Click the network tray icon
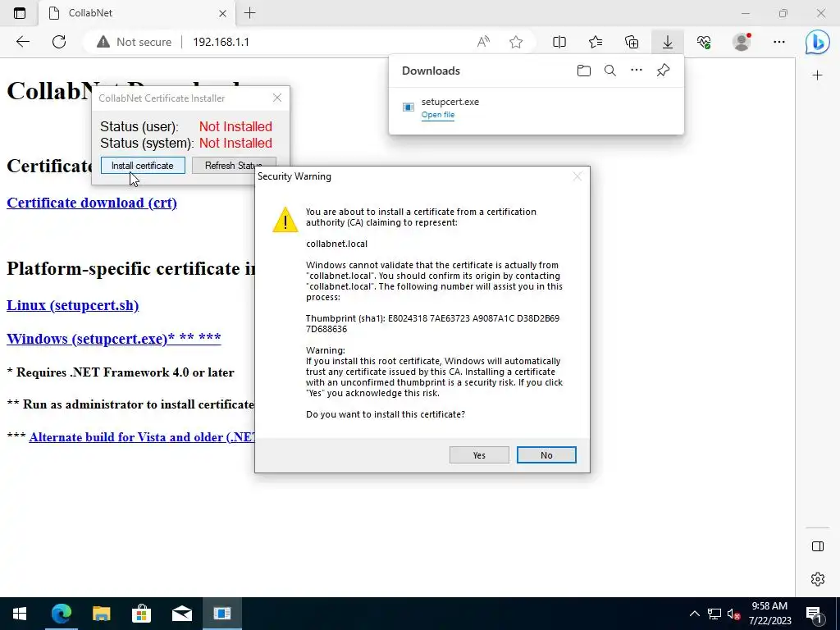This screenshot has width=840, height=630. 714,614
